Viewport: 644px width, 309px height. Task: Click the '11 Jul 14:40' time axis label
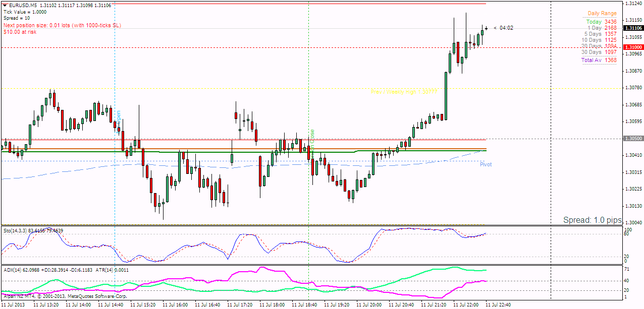pos(110,305)
